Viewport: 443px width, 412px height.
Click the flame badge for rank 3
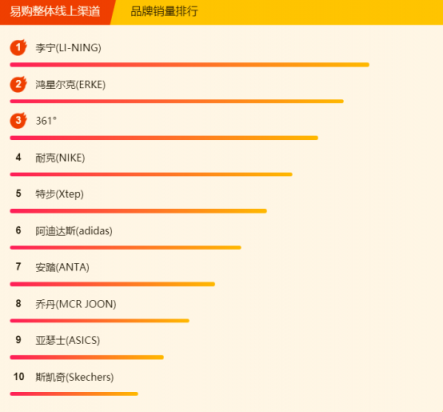coord(18,120)
